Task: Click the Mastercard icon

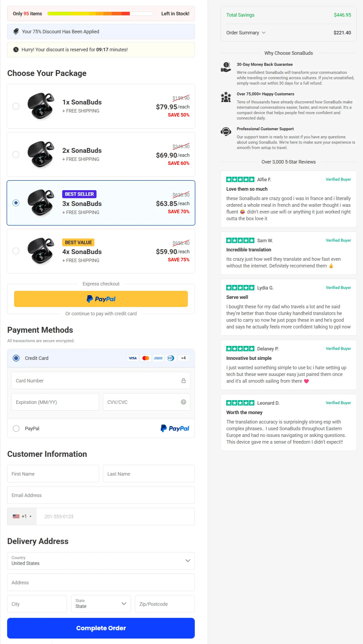Action: (x=146, y=358)
